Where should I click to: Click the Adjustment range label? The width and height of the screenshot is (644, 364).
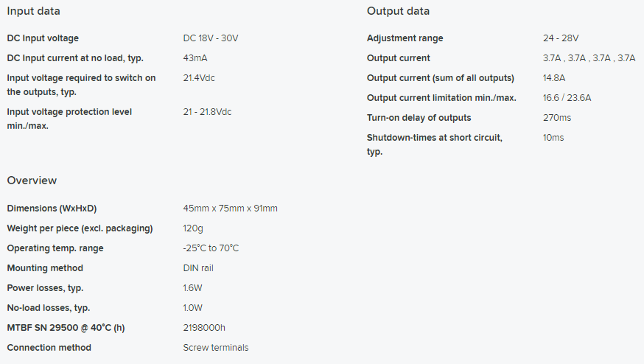[x=405, y=38]
